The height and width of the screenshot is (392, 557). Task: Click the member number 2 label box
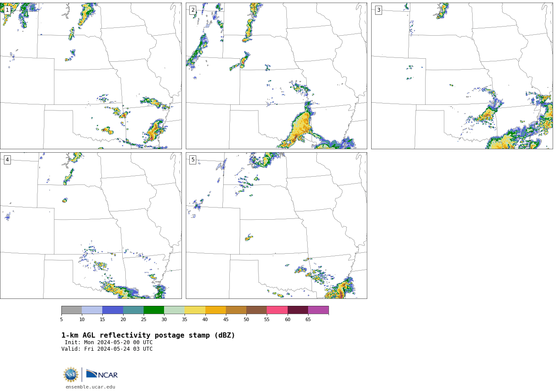(193, 10)
